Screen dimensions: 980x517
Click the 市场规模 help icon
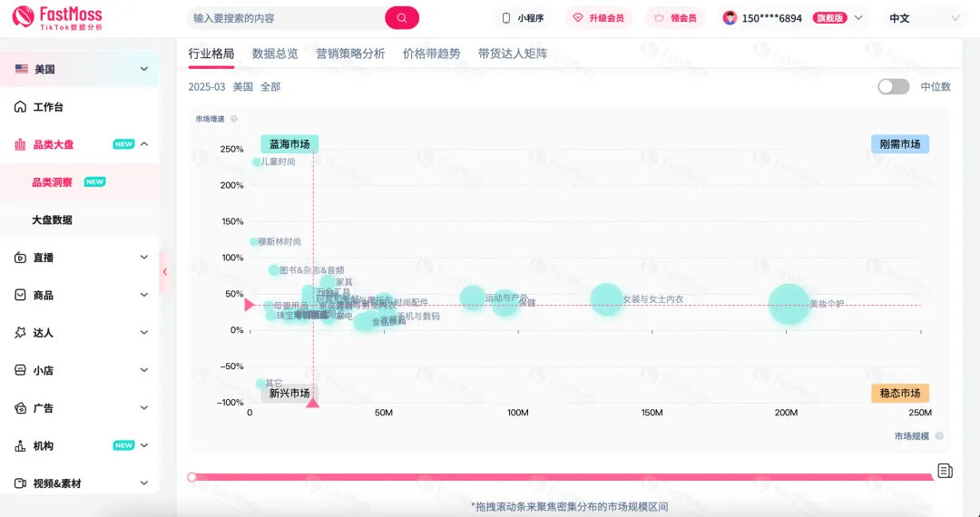pyautogui.click(x=939, y=436)
